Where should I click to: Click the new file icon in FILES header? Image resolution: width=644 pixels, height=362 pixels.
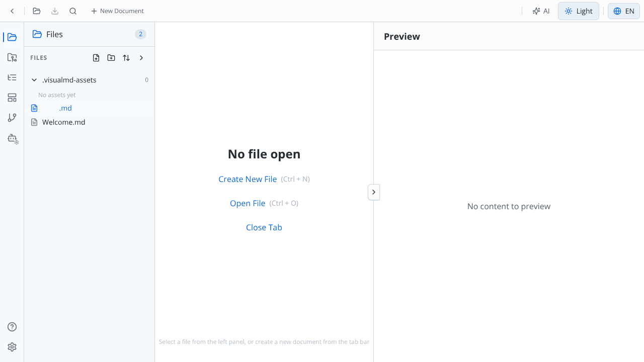96,58
